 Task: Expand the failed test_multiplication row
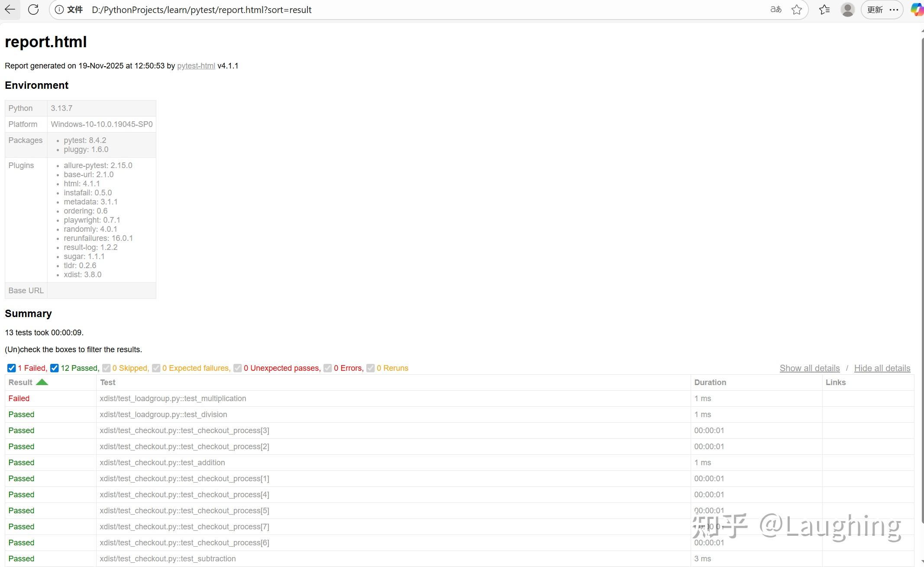[x=19, y=398]
